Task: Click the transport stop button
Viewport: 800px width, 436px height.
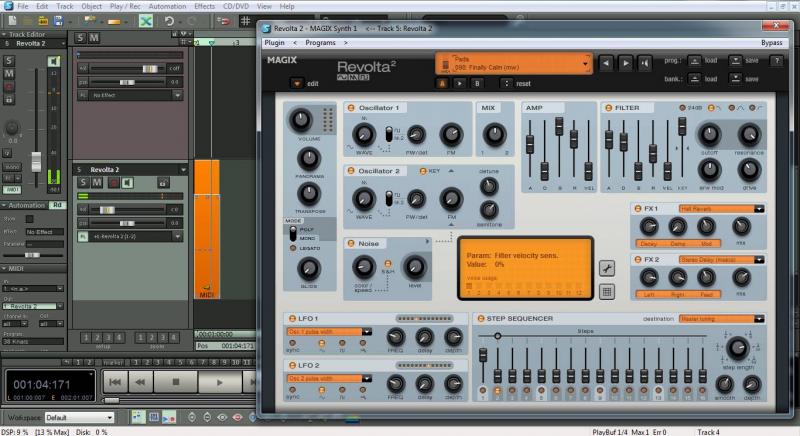Action: tap(176, 382)
